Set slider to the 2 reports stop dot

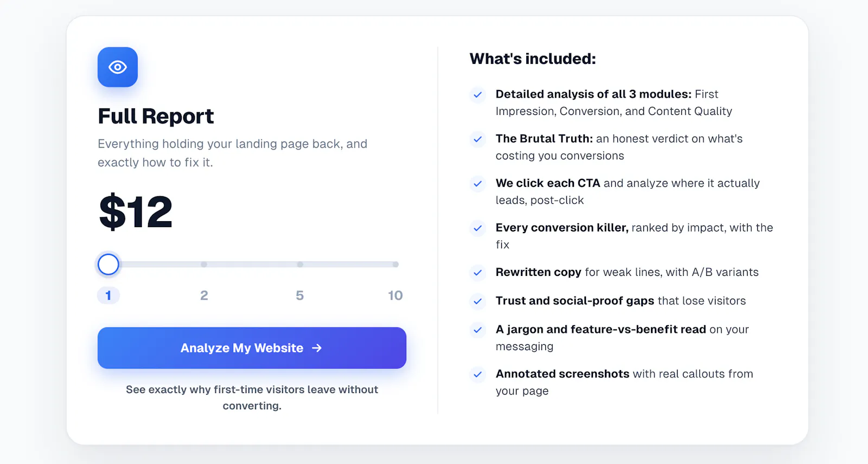[204, 265]
